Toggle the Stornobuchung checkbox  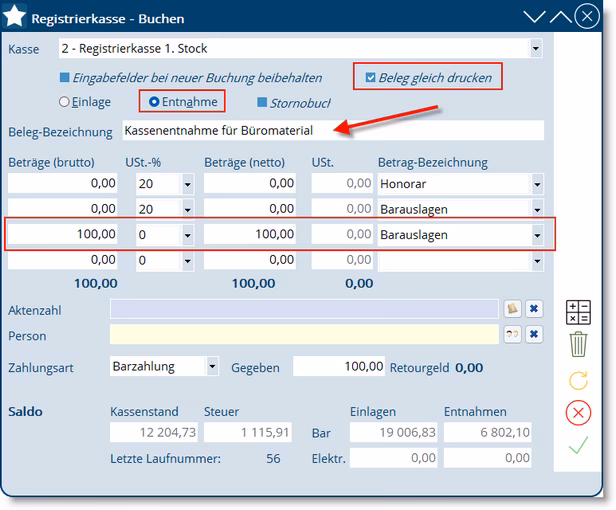262,102
